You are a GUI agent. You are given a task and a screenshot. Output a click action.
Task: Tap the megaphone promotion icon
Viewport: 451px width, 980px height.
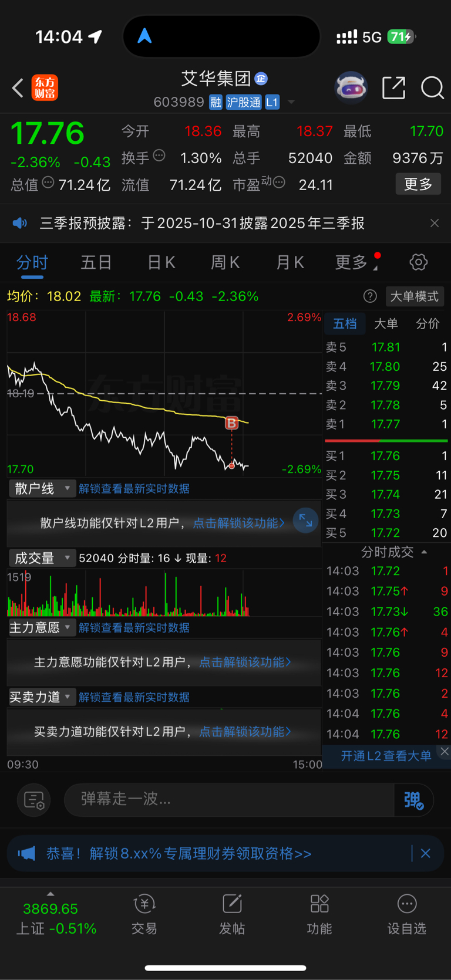26,853
